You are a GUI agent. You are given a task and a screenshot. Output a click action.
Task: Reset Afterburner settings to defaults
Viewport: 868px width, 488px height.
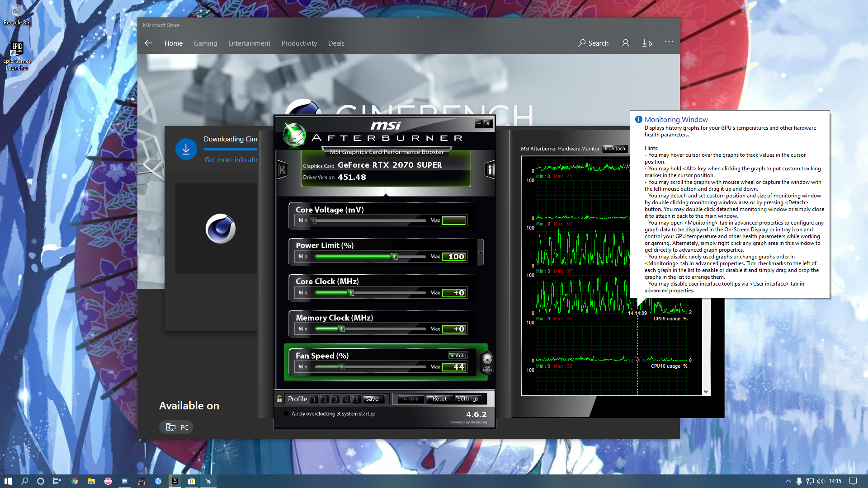pos(439,399)
